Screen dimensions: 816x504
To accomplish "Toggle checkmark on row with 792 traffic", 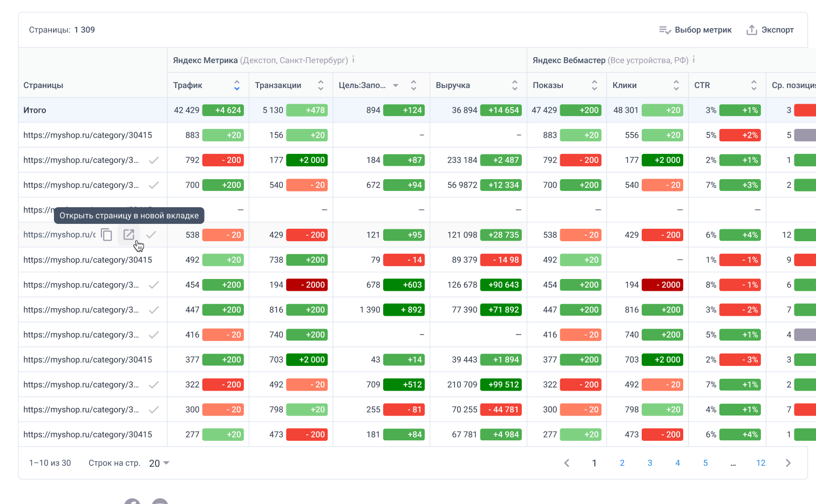I will [154, 160].
